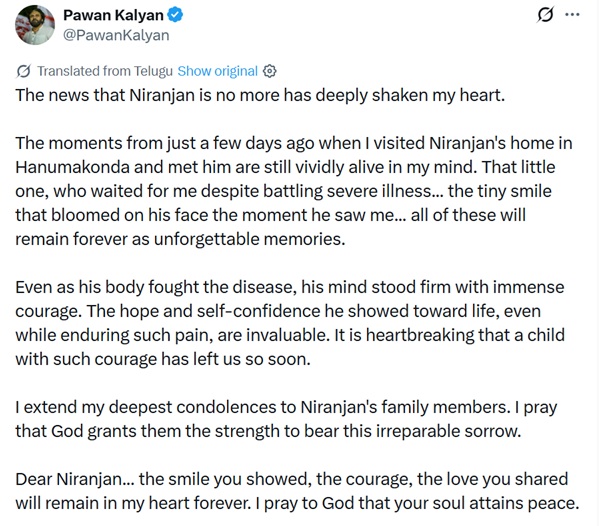Open Pawan Kalyan's profile picture
The image size is (609, 526).
point(35,25)
